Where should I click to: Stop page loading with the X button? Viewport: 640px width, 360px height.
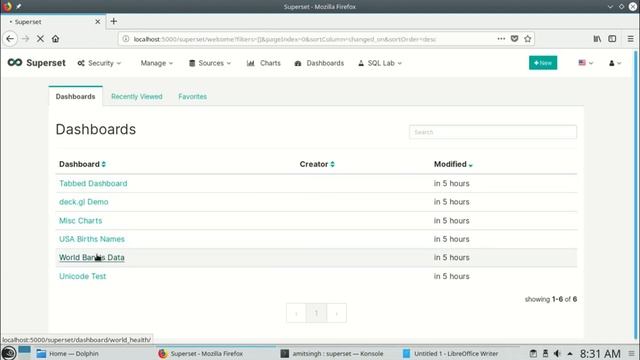coord(40,39)
